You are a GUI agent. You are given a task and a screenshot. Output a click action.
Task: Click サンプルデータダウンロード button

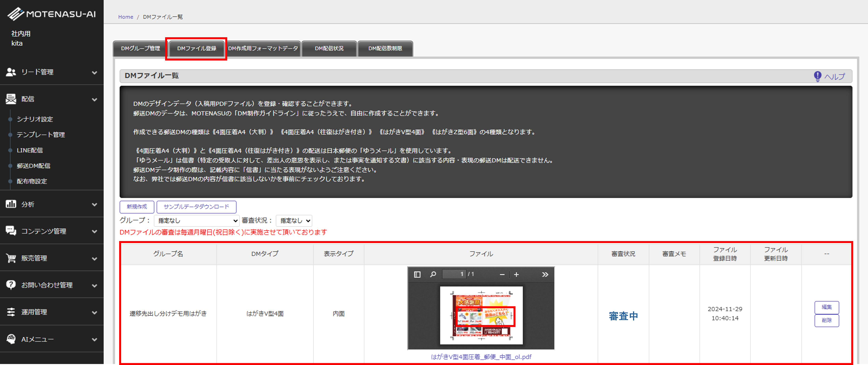(x=196, y=207)
